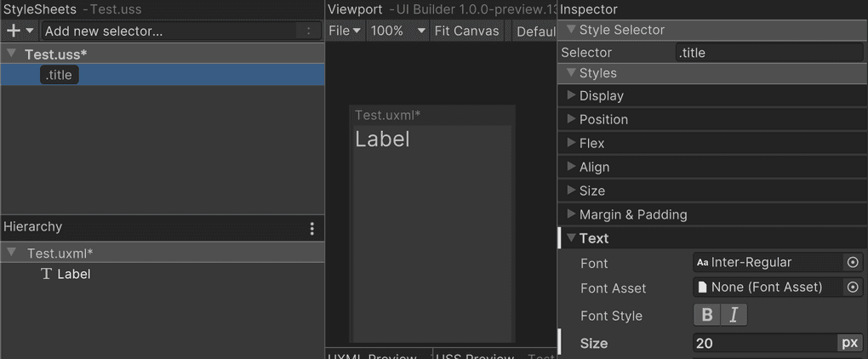Click the font Size value field
The width and height of the screenshot is (868, 359).
point(764,343)
